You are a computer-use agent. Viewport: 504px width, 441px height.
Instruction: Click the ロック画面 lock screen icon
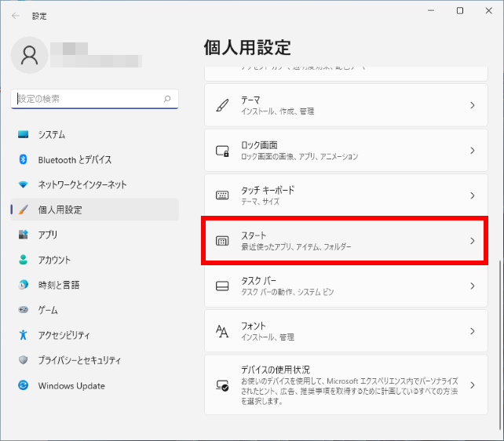click(222, 151)
